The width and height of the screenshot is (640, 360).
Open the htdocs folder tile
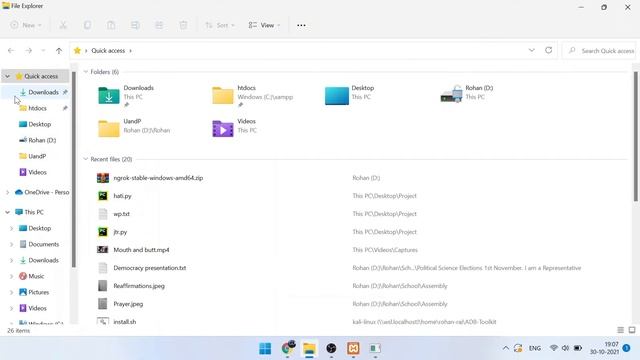253,96
